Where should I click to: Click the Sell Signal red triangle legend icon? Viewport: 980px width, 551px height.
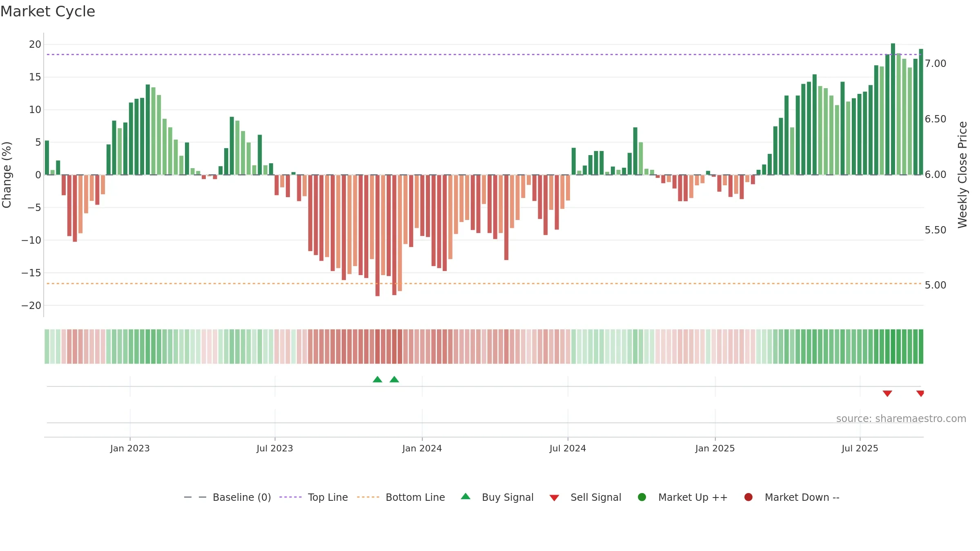coord(554,498)
